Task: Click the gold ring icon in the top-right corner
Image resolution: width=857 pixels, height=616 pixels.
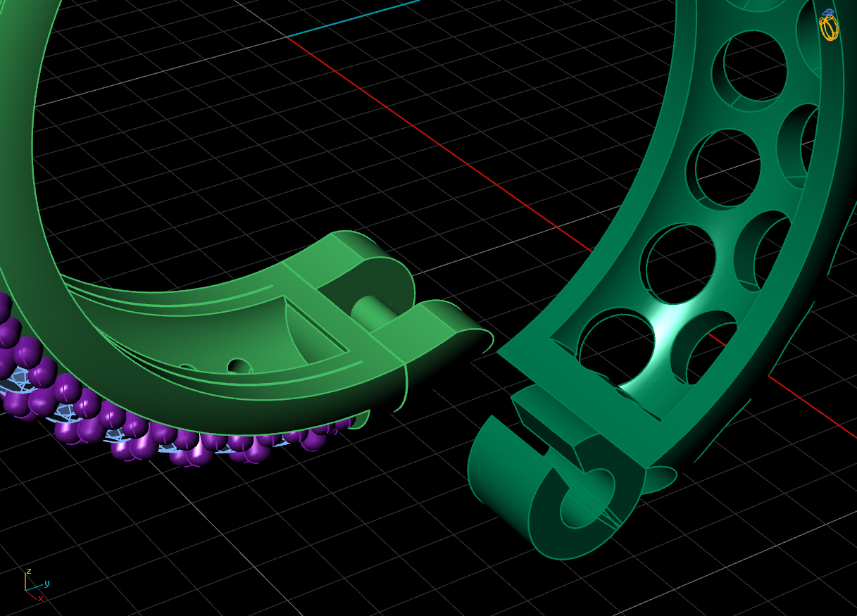Action: tap(829, 28)
